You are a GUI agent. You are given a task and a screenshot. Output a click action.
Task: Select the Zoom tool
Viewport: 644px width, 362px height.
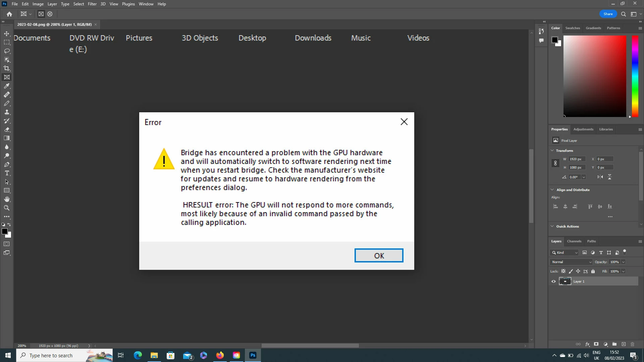tap(7, 208)
